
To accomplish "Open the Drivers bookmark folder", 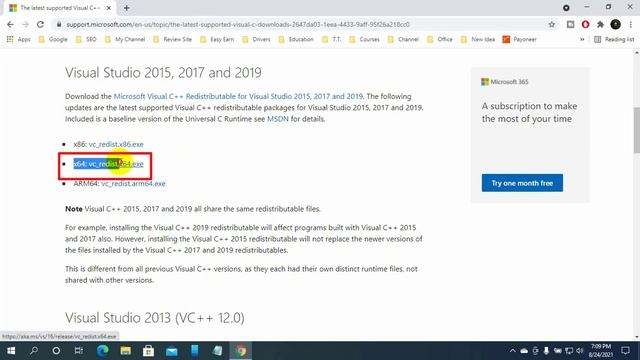I will pyautogui.click(x=256, y=40).
